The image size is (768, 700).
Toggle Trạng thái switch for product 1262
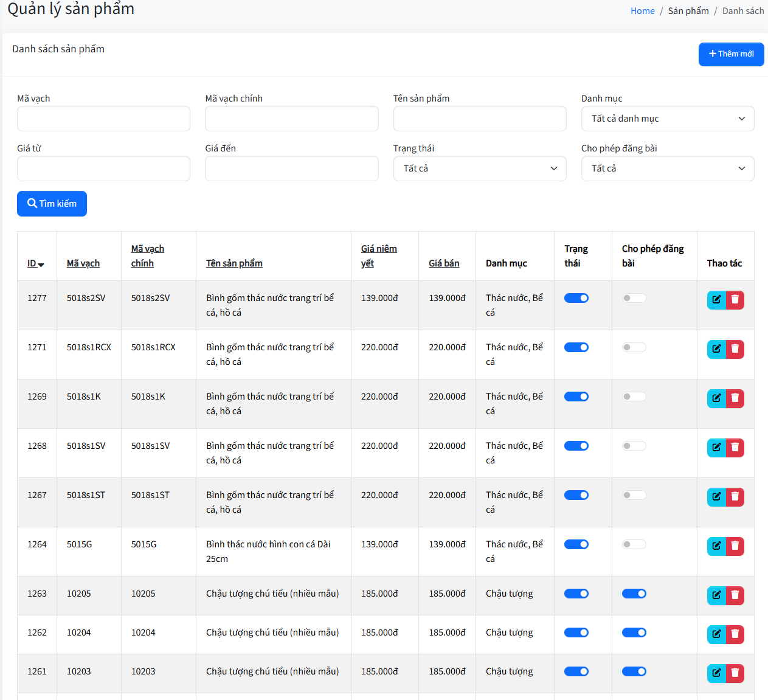(x=576, y=632)
